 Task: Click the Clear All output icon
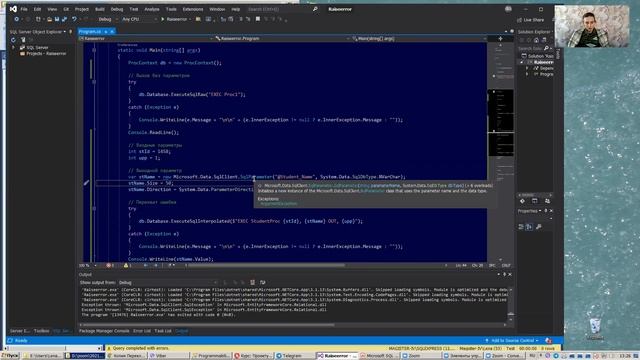tap(252, 282)
